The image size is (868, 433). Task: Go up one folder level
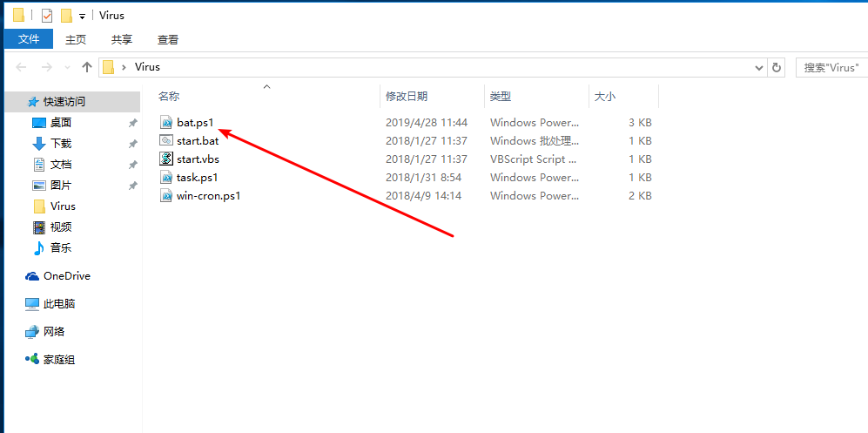click(x=86, y=68)
